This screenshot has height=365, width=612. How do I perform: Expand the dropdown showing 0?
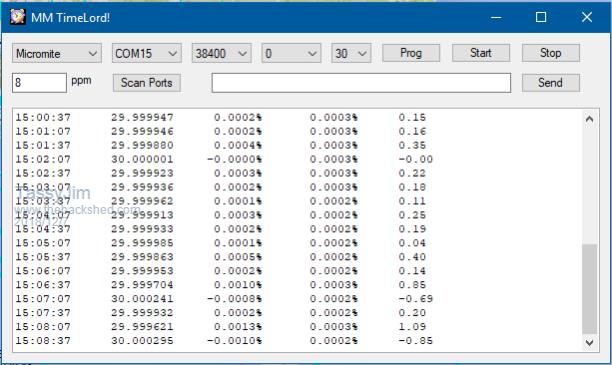coord(291,53)
